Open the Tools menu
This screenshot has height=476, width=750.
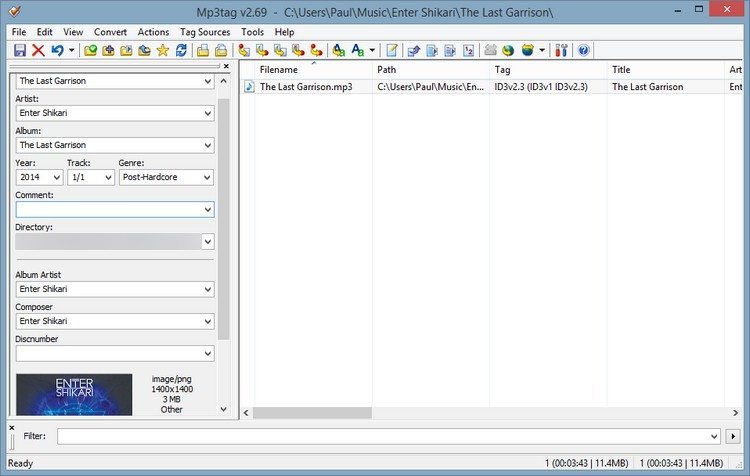(x=253, y=32)
